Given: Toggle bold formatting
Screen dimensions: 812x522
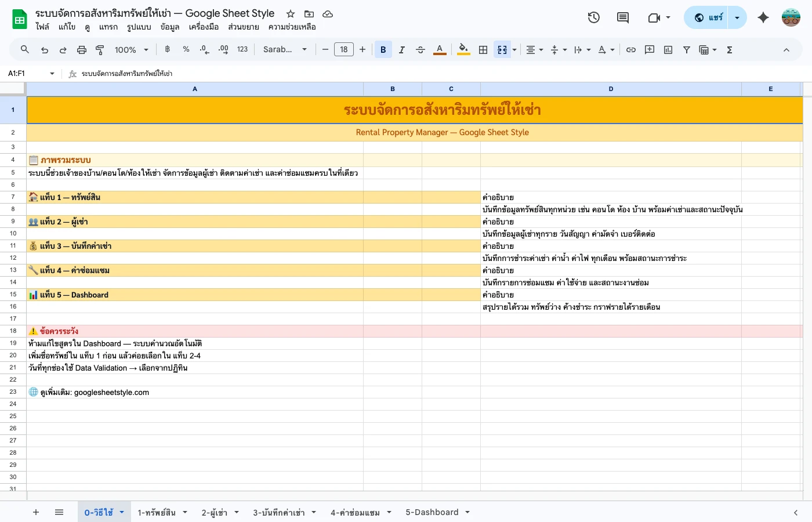Looking at the screenshot, I should tap(383, 50).
